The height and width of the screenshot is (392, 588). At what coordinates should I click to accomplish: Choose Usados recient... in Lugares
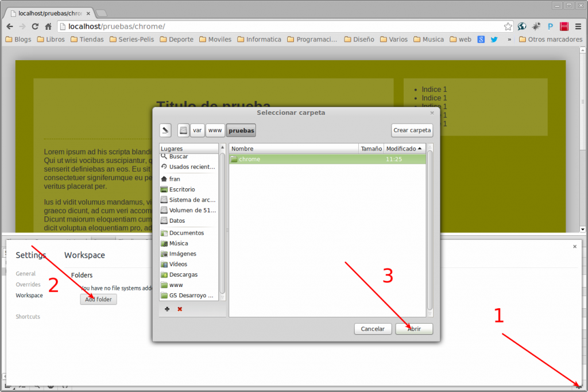[188, 167]
